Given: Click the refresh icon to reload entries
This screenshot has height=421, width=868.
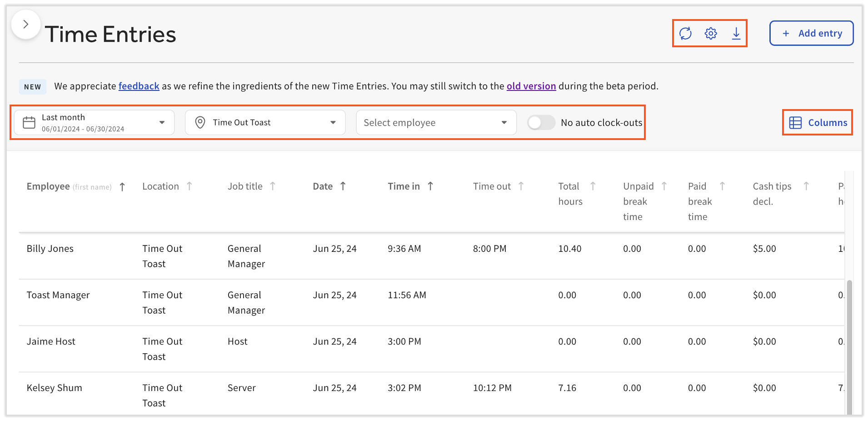Looking at the screenshot, I should pos(686,33).
